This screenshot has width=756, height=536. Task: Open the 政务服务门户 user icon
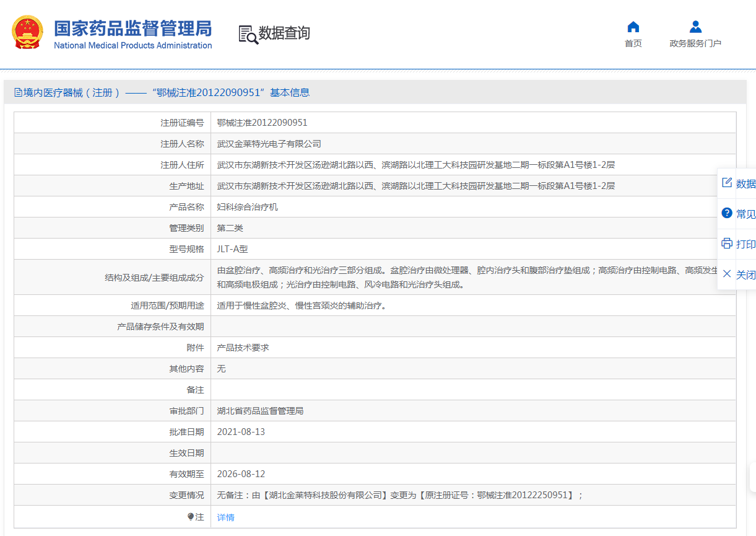click(695, 27)
